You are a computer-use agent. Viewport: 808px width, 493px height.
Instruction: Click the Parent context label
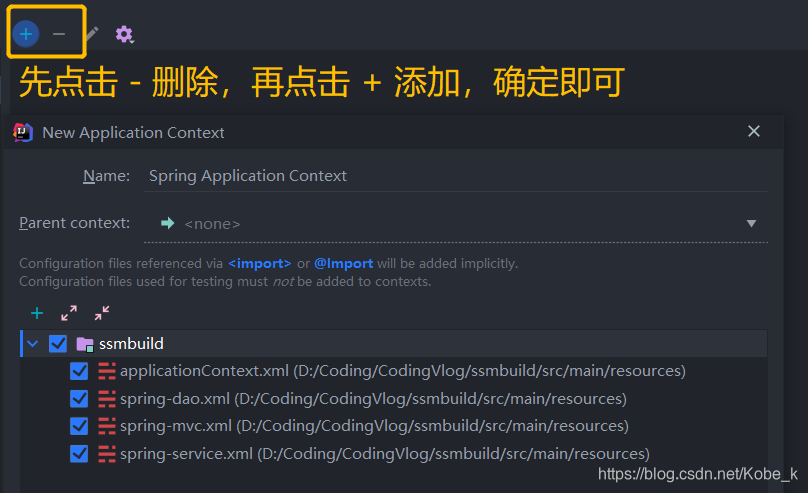pyautogui.click(x=75, y=223)
